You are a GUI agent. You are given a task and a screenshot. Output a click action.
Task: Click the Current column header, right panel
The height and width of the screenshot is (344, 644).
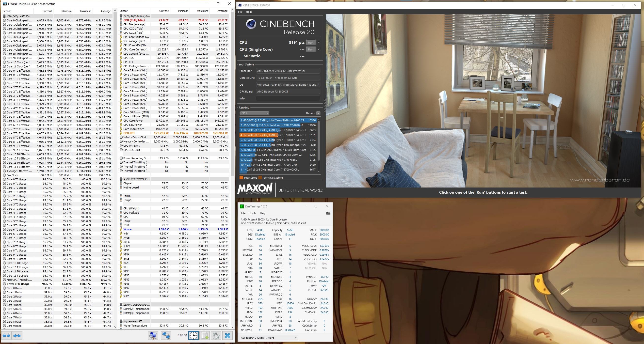(x=161, y=11)
